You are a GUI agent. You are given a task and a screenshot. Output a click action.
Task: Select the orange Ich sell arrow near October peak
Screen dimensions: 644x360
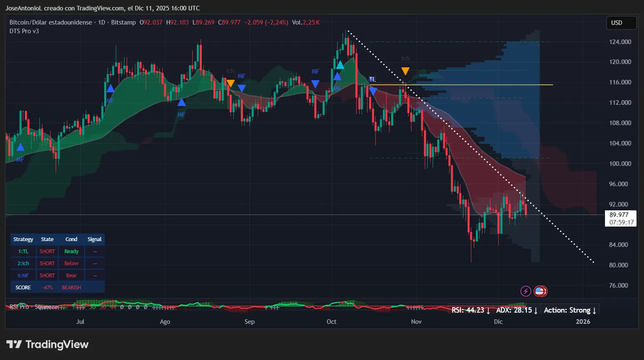coord(405,71)
